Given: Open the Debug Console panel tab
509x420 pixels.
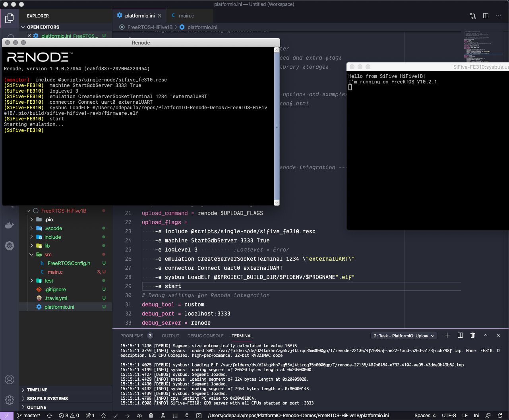Looking at the screenshot, I should (205, 336).
